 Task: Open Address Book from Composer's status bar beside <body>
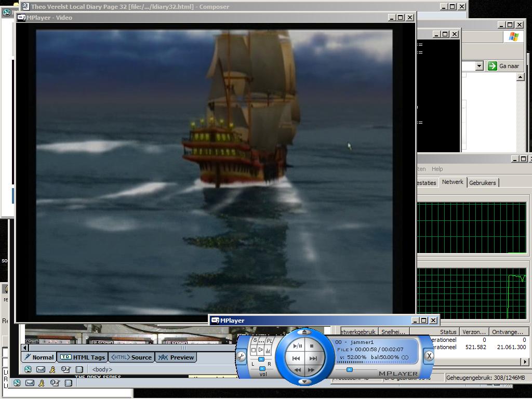pyautogui.click(x=79, y=369)
